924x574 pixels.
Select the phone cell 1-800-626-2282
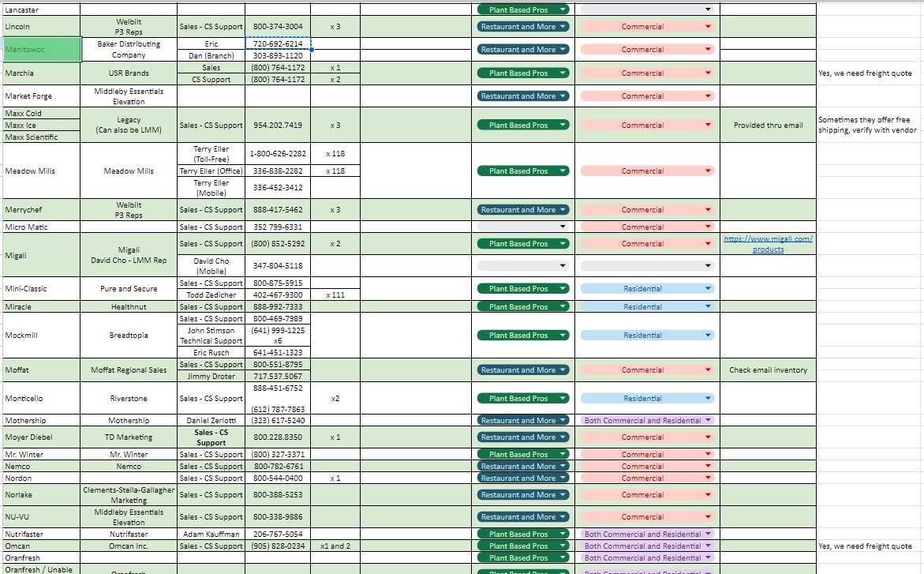278,153
